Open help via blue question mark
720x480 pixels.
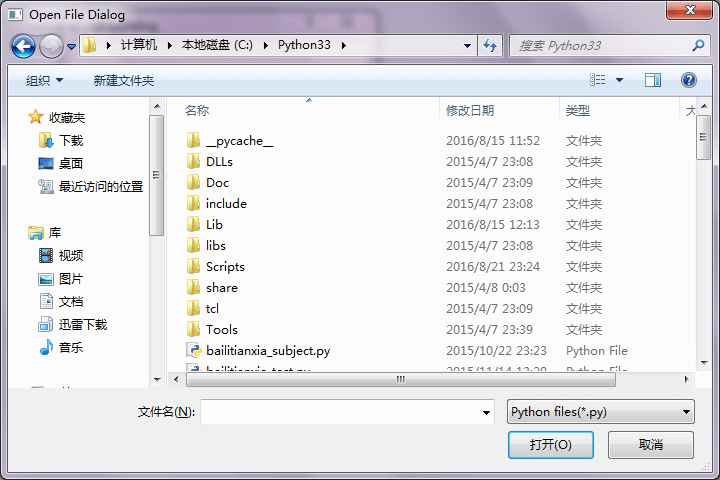[x=688, y=80]
